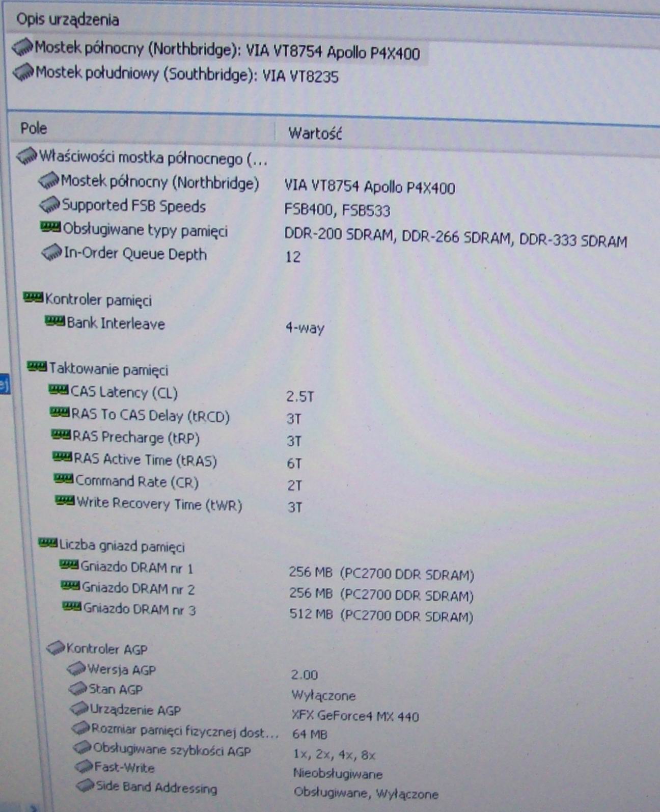Click 512 MB (PC2700 DDR SDRAM) value
The image size is (660, 812).
[x=381, y=616]
